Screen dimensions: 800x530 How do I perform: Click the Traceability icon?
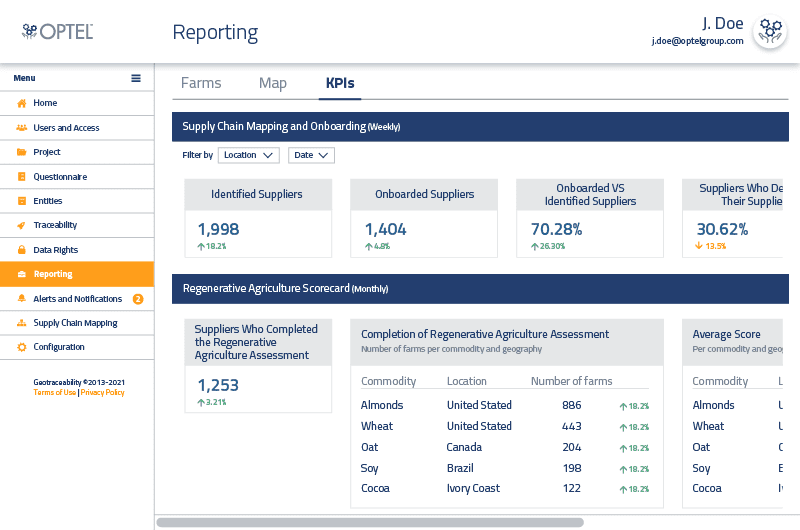[21, 225]
